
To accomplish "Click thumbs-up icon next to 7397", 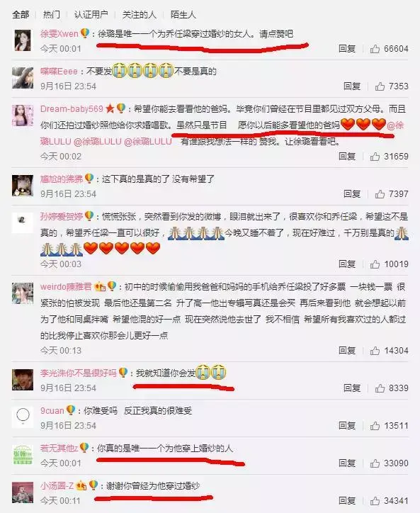I will pos(380,194).
